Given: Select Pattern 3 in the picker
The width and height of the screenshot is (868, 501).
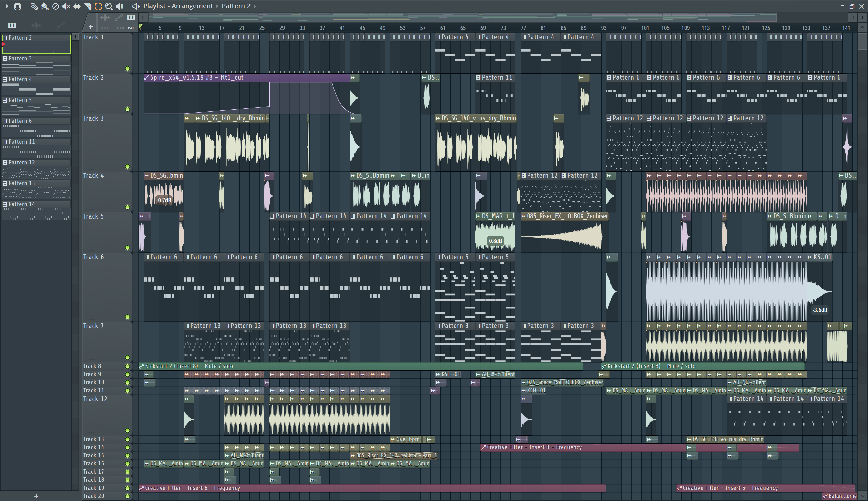Looking at the screenshot, I should (x=36, y=65).
